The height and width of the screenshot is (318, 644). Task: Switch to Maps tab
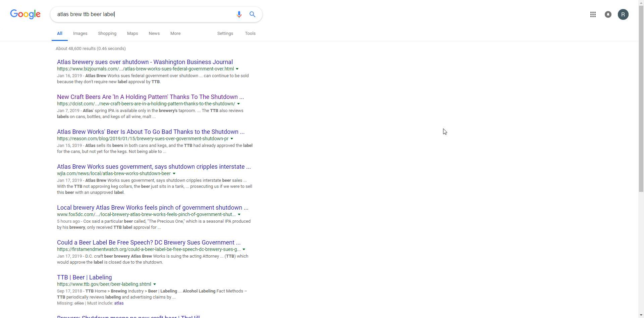tap(132, 34)
